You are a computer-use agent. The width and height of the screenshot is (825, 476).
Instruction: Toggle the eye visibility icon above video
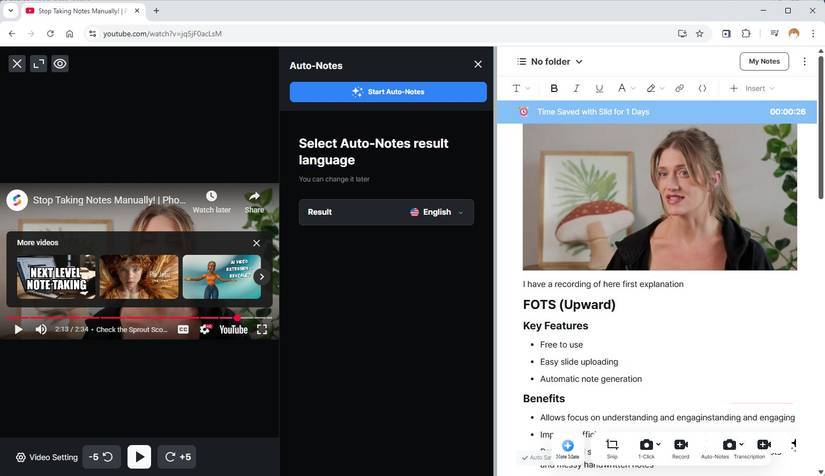click(60, 64)
